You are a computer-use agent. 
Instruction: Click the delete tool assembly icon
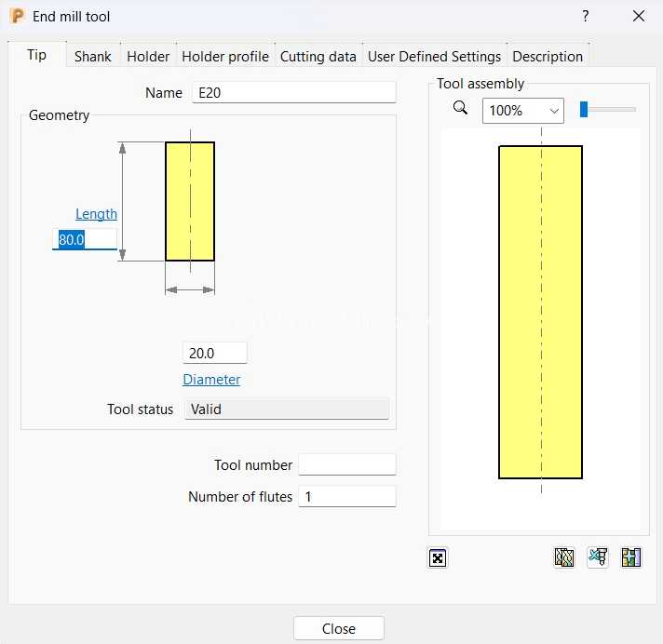(x=598, y=557)
